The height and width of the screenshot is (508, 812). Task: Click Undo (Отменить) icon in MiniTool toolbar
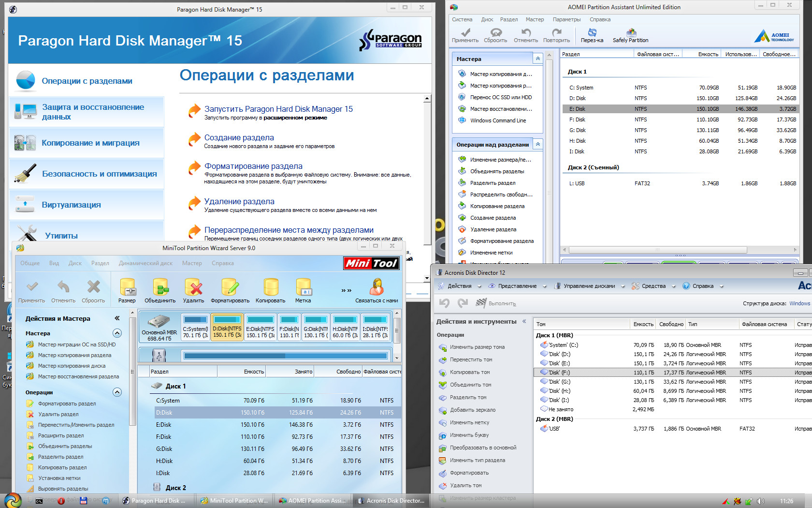pyautogui.click(x=63, y=286)
